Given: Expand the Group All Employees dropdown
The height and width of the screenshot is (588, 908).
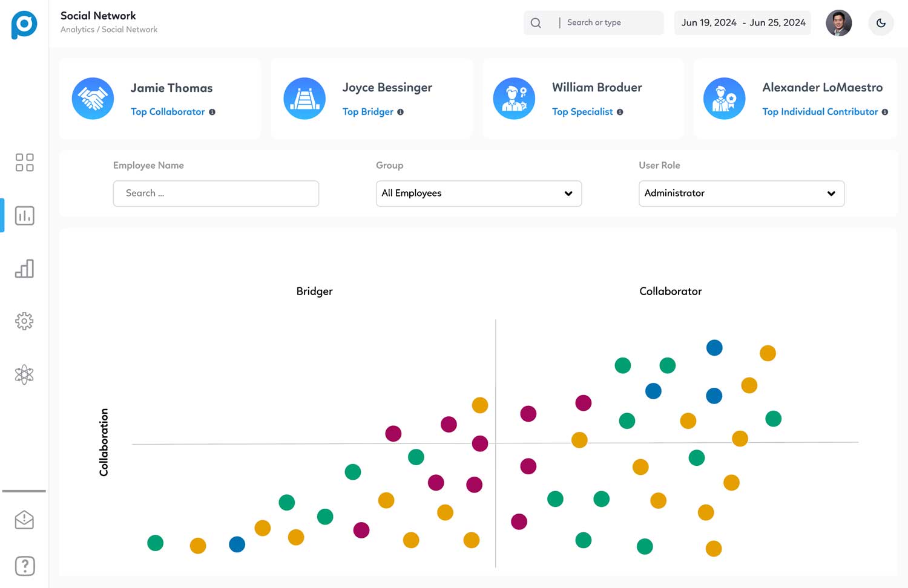Looking at the screenshot, I should click(x=478, y=194).
